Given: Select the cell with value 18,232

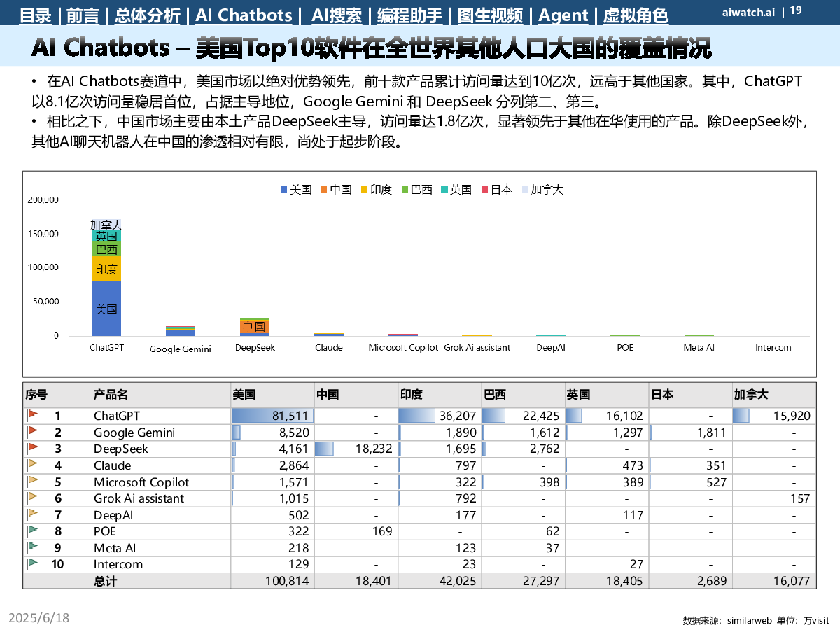Looking at the screenshot, I should pyautogui.click(x=356, y=449).
